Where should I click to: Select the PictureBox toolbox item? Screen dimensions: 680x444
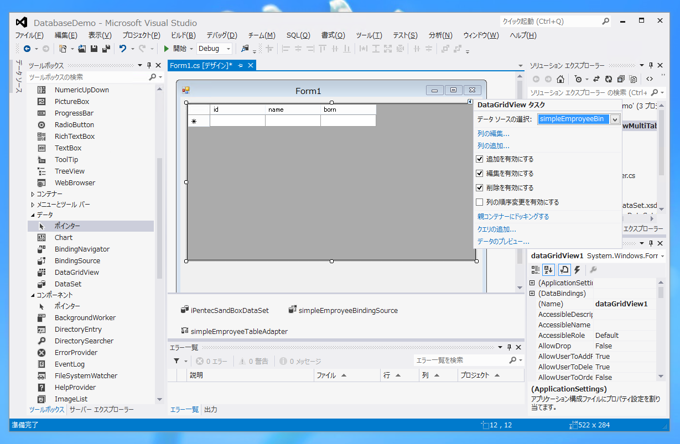[x=72, y=101]
